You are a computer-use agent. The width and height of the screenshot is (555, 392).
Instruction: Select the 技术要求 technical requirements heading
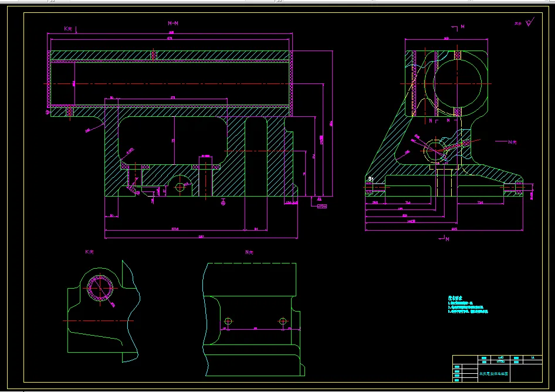click(455, 298)
